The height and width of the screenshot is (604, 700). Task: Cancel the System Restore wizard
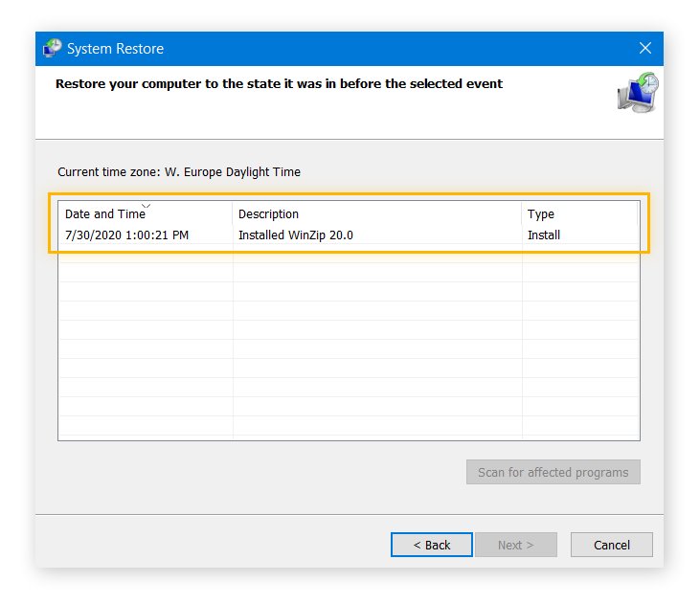pos(611,545)
